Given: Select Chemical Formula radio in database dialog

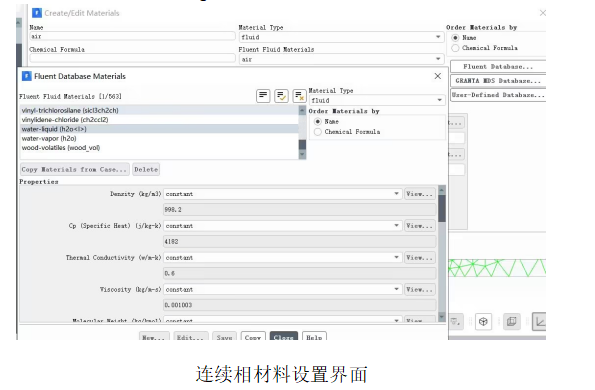Looking at the screenshot, I should pyautogui.click(x=318, y=132).
